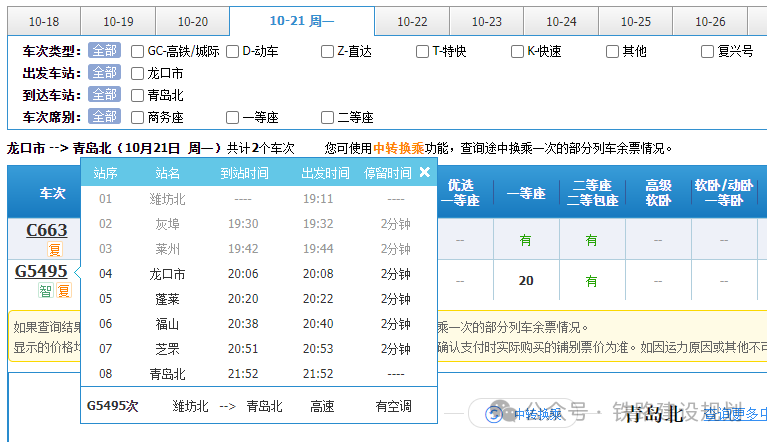Click the 智 icon under G5495
Image resolution: width=767 pixels, height=442 pixels.
pyautogui.click(x=45, y=291)
